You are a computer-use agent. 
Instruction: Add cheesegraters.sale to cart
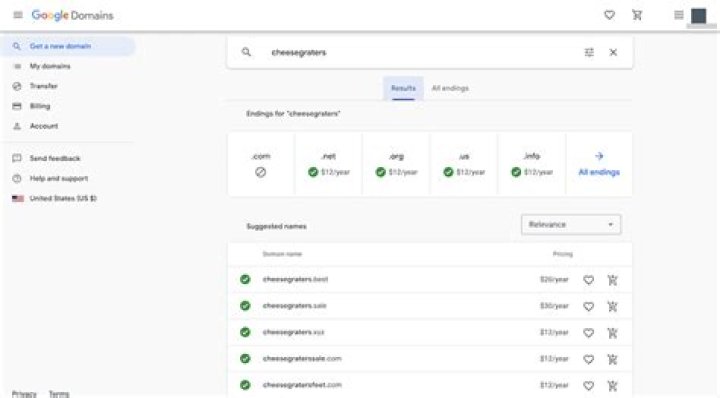(613, 306)
